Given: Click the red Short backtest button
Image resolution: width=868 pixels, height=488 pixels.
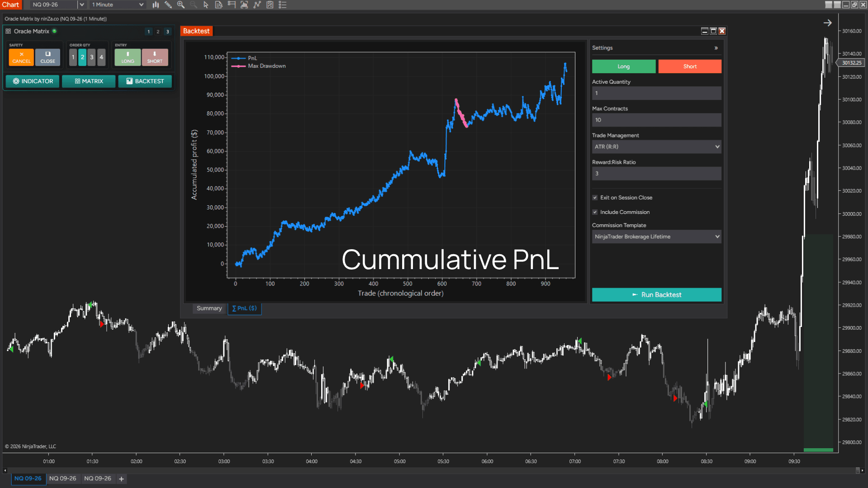Looking at the screenshot, I should point(690,66).
